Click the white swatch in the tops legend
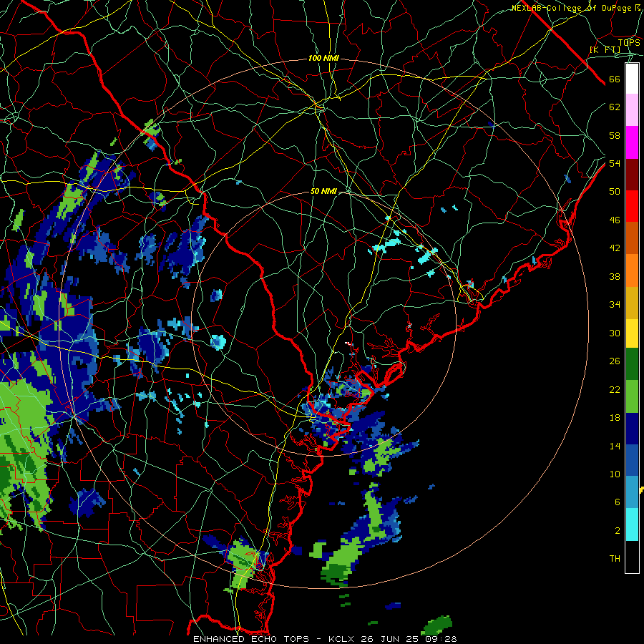The width and height of the screenshot is (644, 644). pyautogui.click(x=632, y=79)
